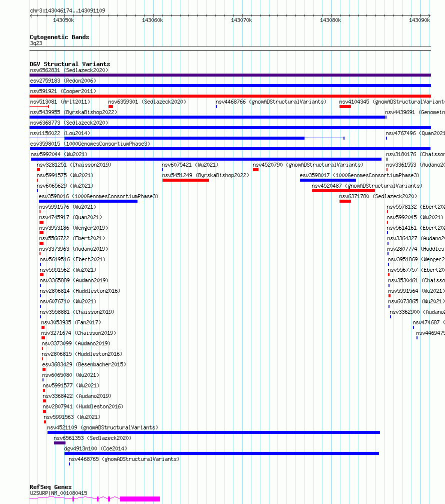Click the nsv4104345 gnomAD variant label
This screenshot has width=445, height=504.
tap(392, 102)
